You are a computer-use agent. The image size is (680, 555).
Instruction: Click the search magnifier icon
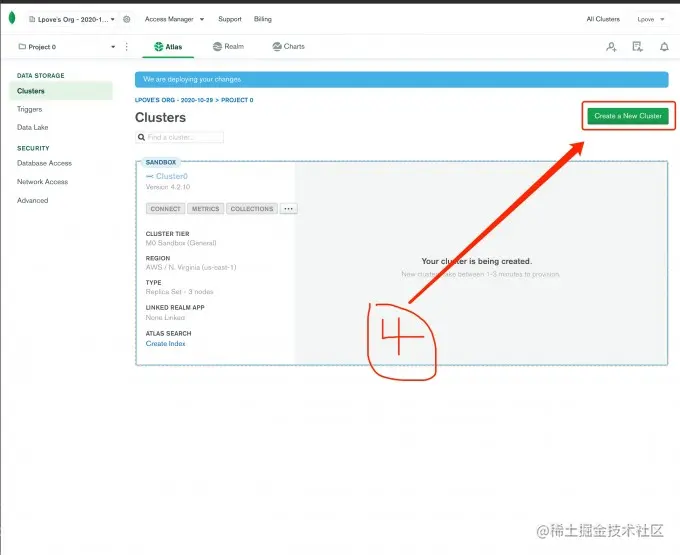pos(141,137)
